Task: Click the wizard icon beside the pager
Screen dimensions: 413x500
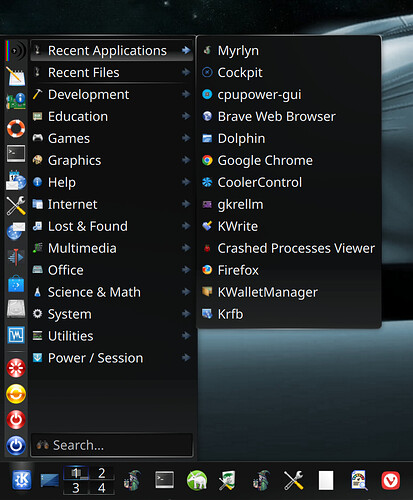Action: click(132, 480)
